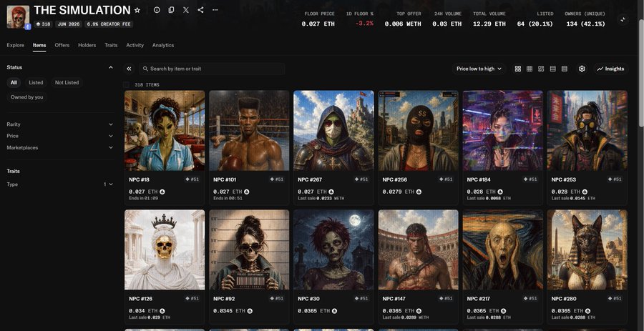Open NPC #253 gas mask artwork
644x331 pixels.
point(587,130)
